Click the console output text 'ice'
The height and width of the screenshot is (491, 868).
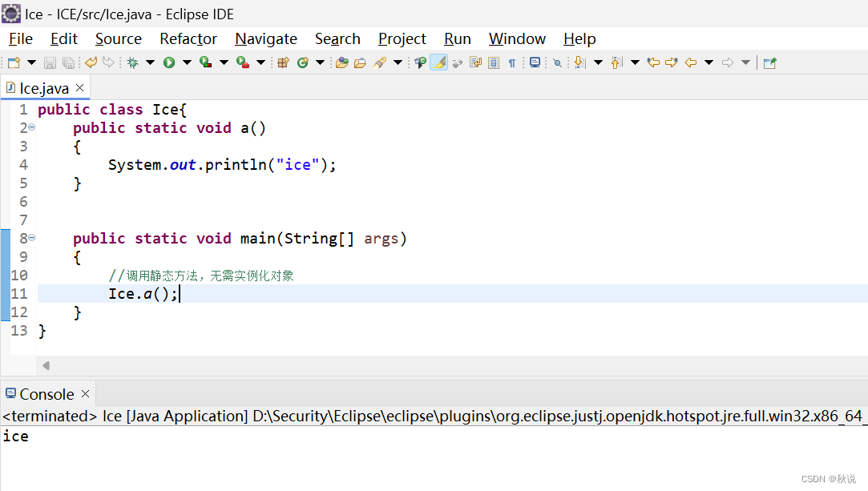coord(15,437)
